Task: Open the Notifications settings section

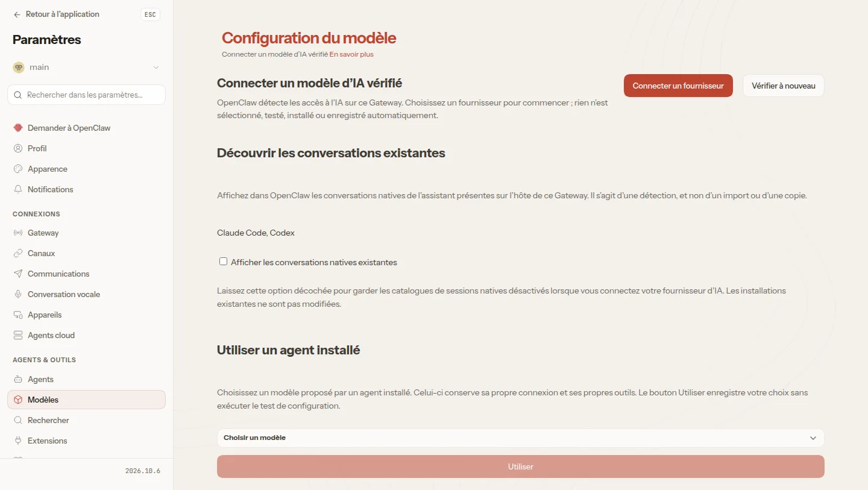Action: click(86, 189)
